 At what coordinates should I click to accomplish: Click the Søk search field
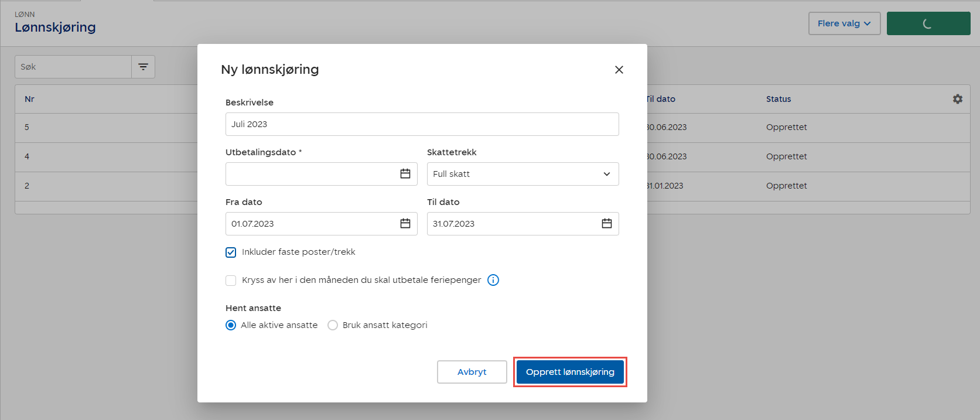(73, 67)
